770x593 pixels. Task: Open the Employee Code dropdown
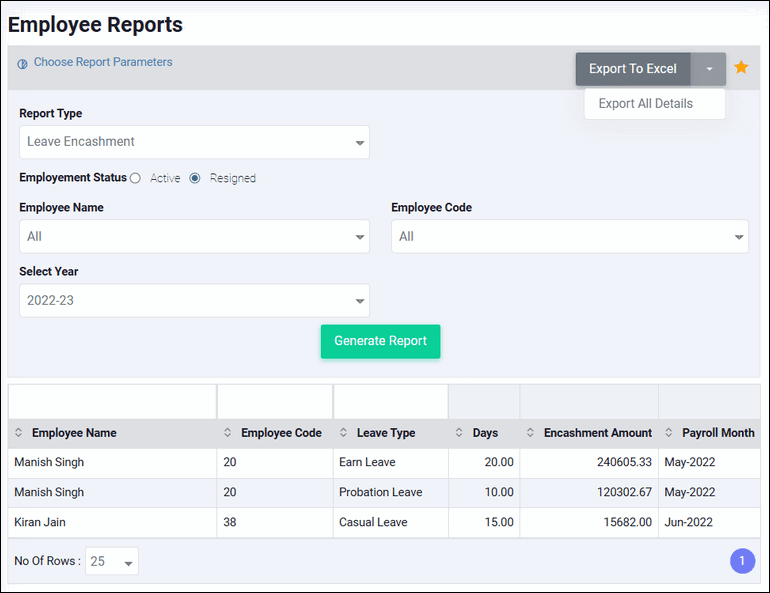[569, 237]
